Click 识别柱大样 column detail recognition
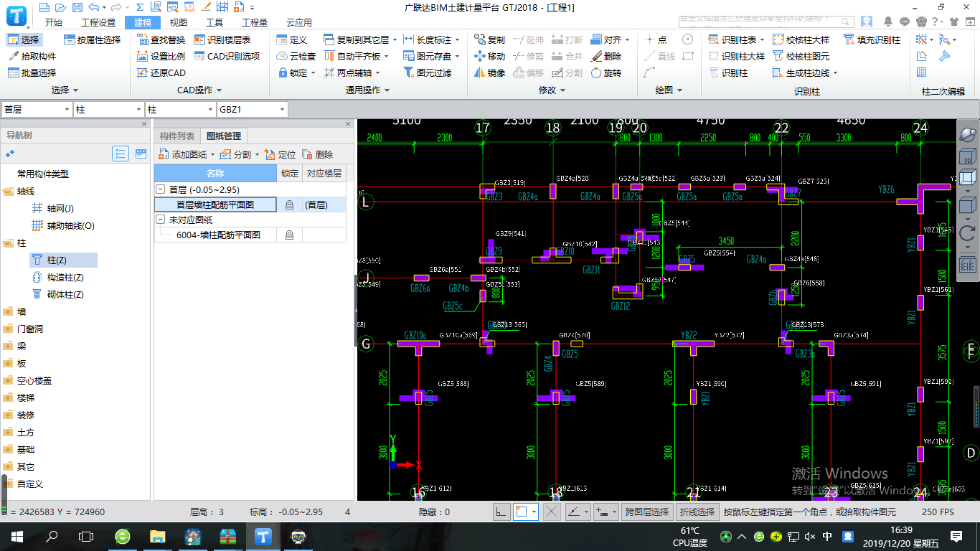The height and width of the screenshot is (551, 980). 737,56
